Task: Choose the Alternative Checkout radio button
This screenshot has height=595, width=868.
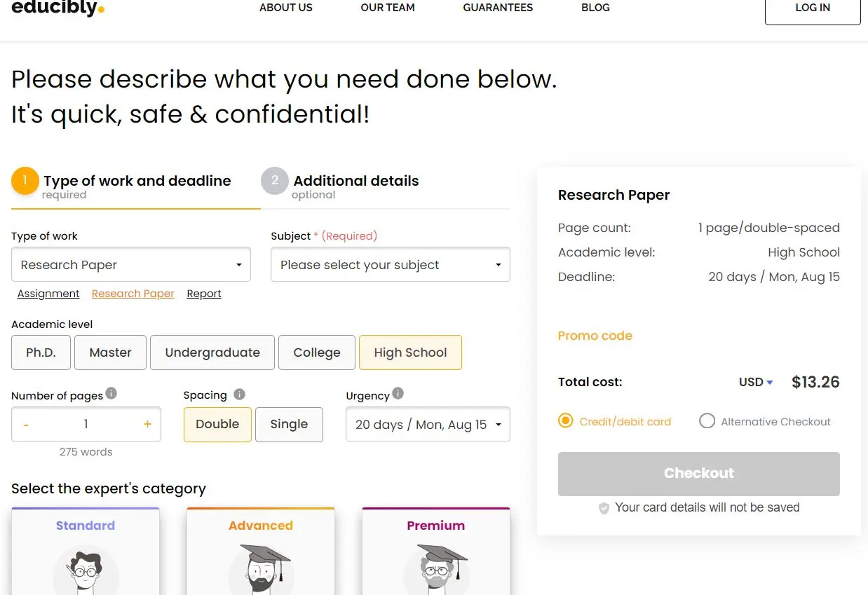Action: pyautogui.click(x=707, y=421)
